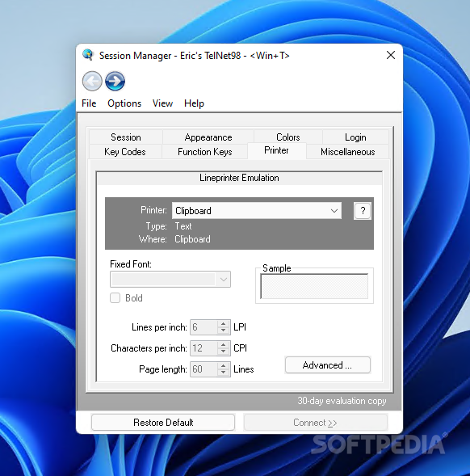The image size is (470, 476).
Task: Open the File menu
Action: (x=89, y=103)
